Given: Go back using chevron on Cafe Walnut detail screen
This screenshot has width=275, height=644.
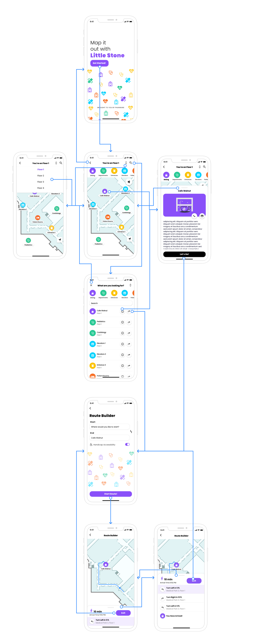Looking at the screenshot, I should (x=164, y=167).
